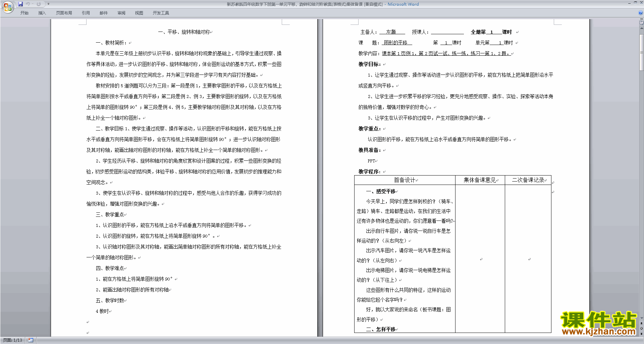Undo the last action

pos(28,4)
